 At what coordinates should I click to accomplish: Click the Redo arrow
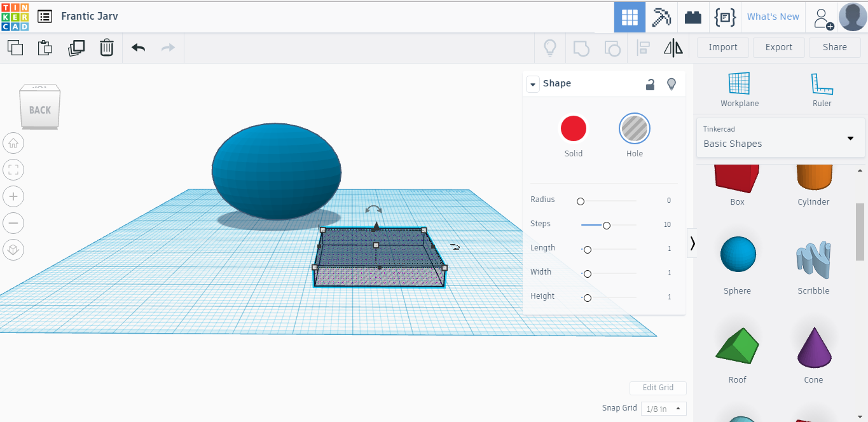[x=168, y=48]
